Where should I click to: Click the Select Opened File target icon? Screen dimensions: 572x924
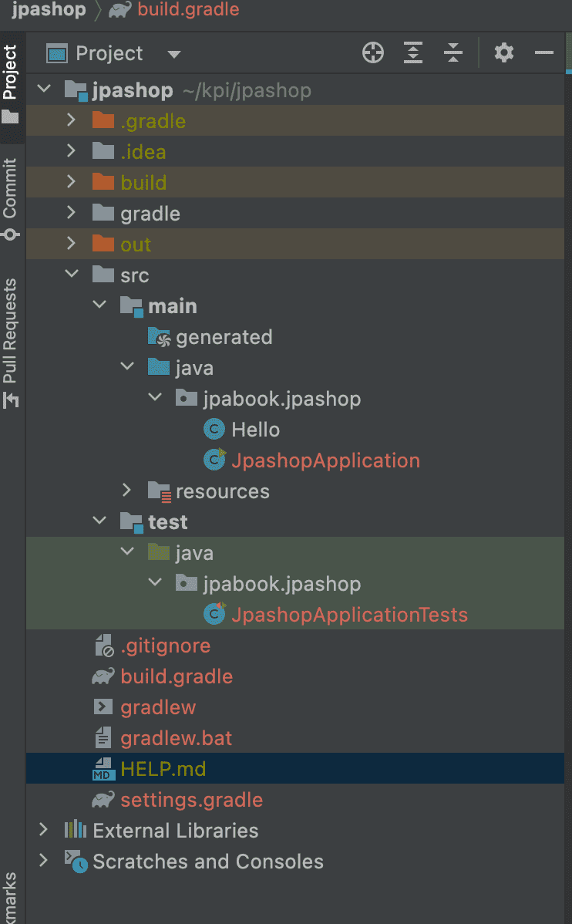coord(373,53)
